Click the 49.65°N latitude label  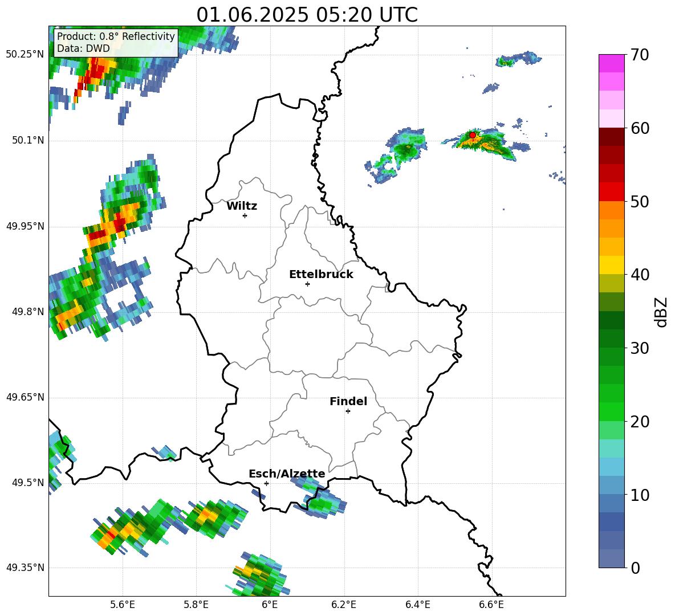pyautogui.click(x=25, y=397)
